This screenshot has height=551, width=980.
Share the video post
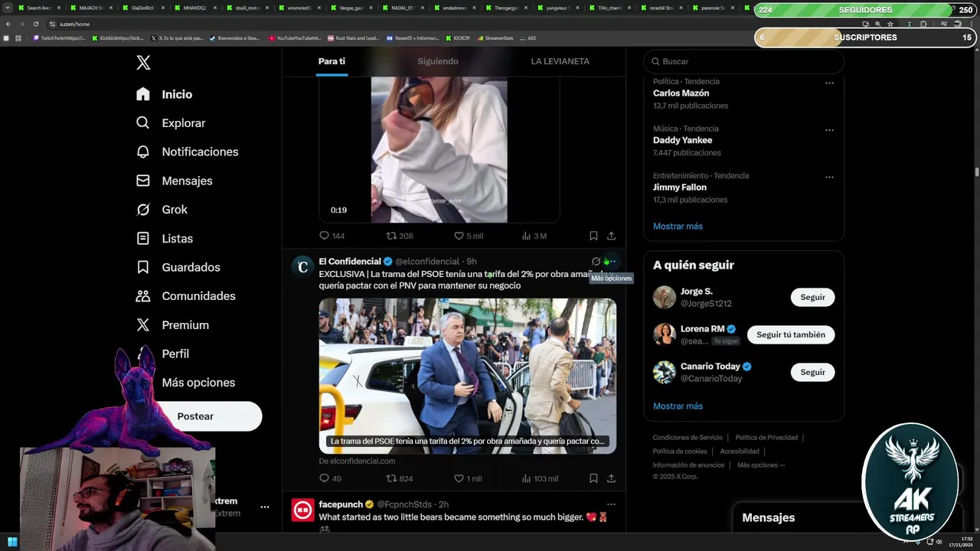pyautogui.click(x=611, y=236)
